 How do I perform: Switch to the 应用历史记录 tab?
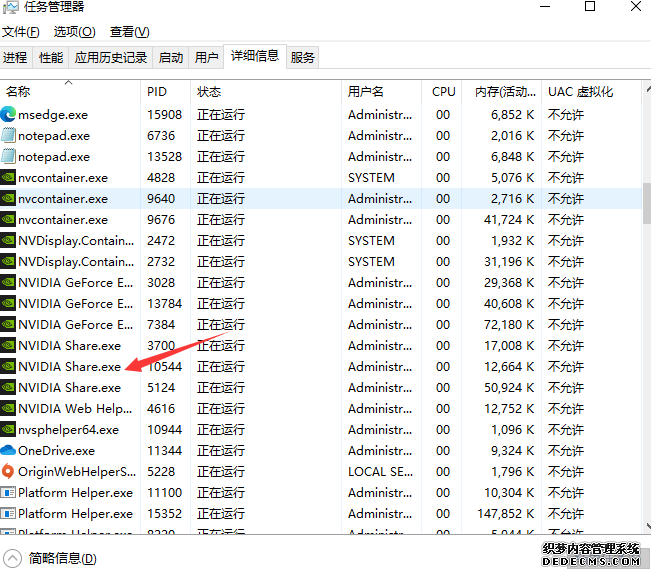point(110,57)
